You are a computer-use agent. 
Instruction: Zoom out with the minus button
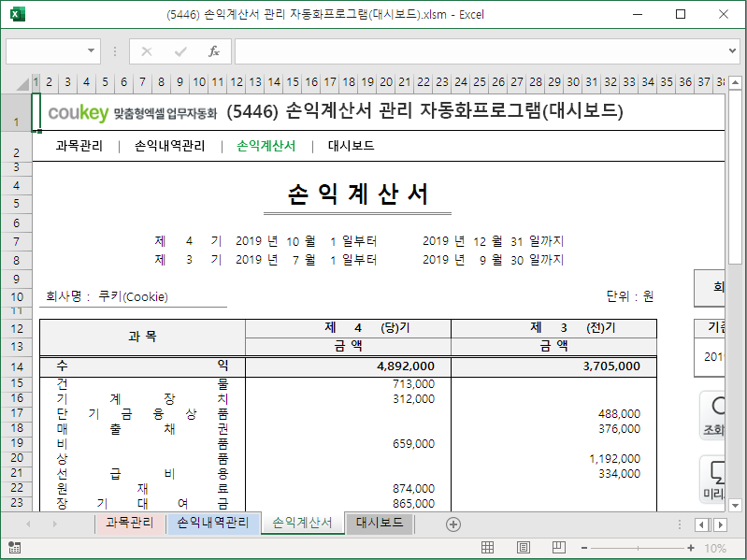(584, 548)
